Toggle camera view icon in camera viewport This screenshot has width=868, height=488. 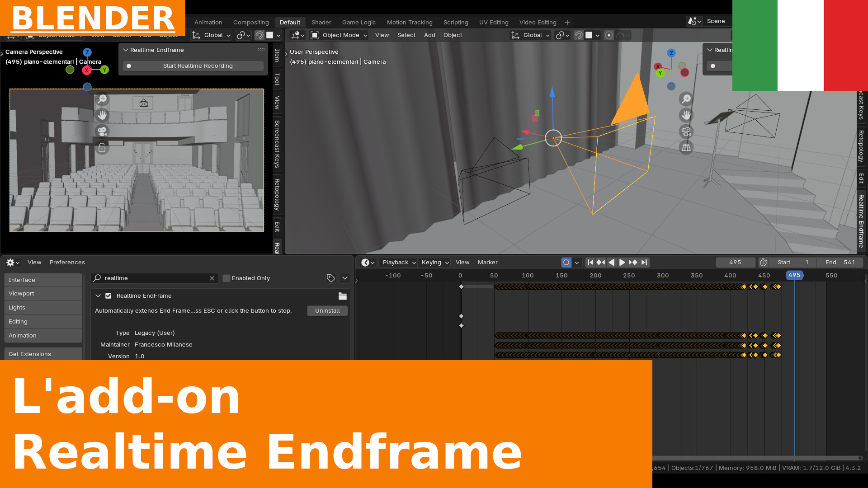(102, 131)
